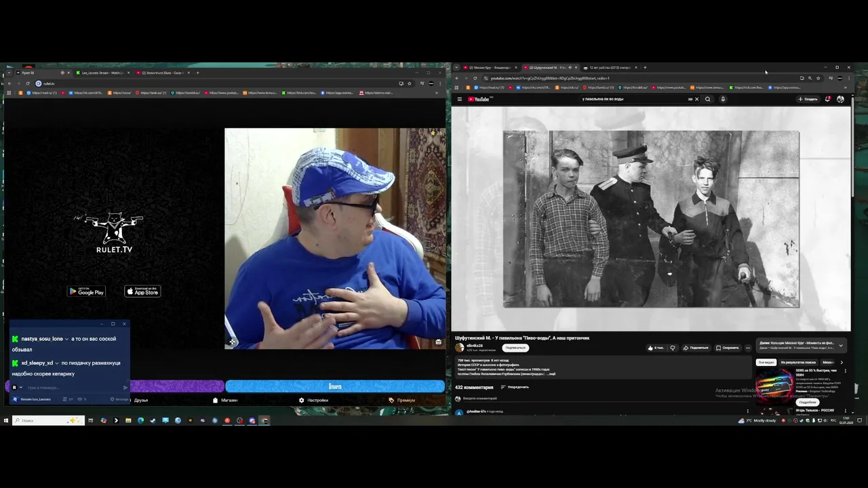Screen dimensions: 868x488
Task: Like the Шуфутинский video
Action: coord(656,348)
